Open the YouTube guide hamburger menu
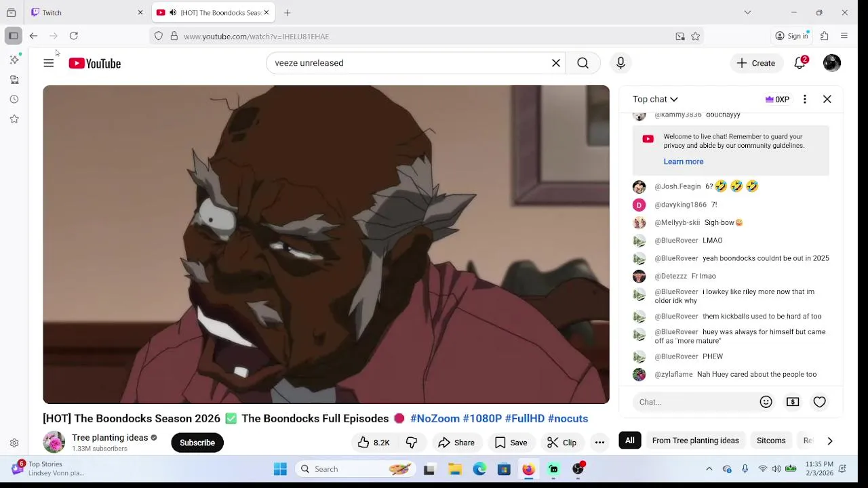Image resolution: width=868 pixels, height=488 pixels. [48, 63]
